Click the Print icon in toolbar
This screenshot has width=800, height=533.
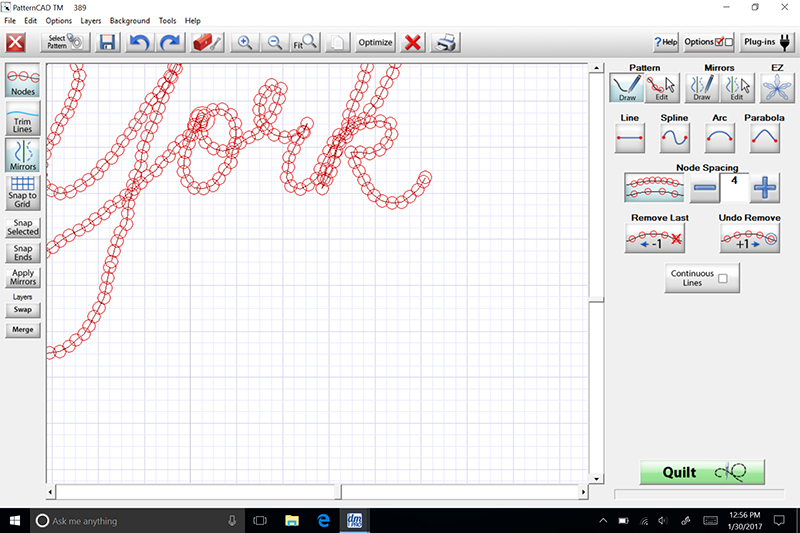pyautogui.click(x=446, y=43)
